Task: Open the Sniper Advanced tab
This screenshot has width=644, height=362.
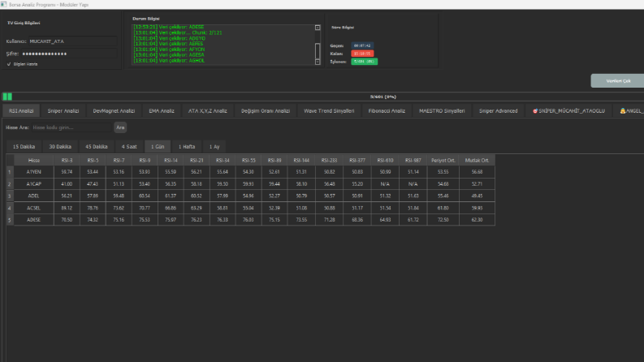Action: [x=498, y=111]
